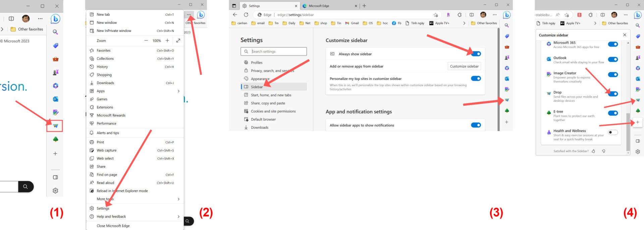Click the Drop icon outlined in red
Screen dimensions: 644x230
(x=55, y=126)
